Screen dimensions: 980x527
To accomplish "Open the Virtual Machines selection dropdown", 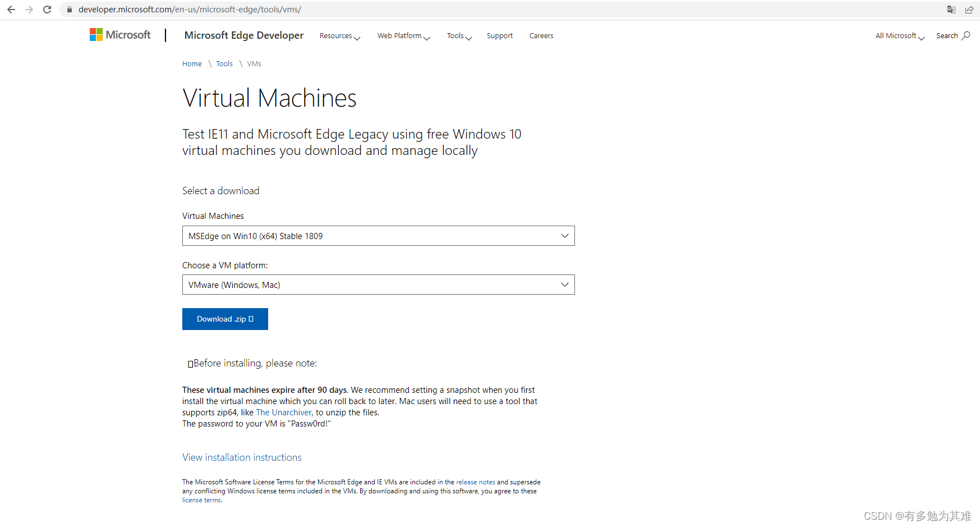I will [379, 236].
